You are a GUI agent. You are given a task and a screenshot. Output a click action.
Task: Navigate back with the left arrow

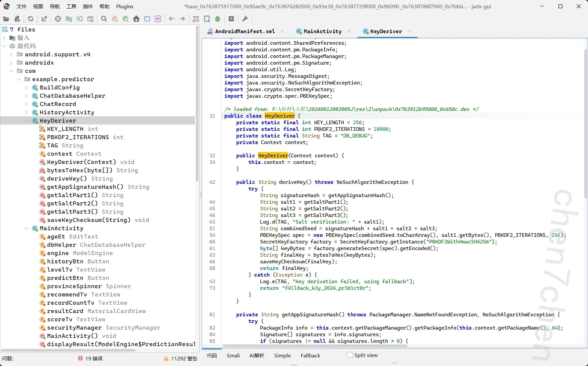pos(171,19)
